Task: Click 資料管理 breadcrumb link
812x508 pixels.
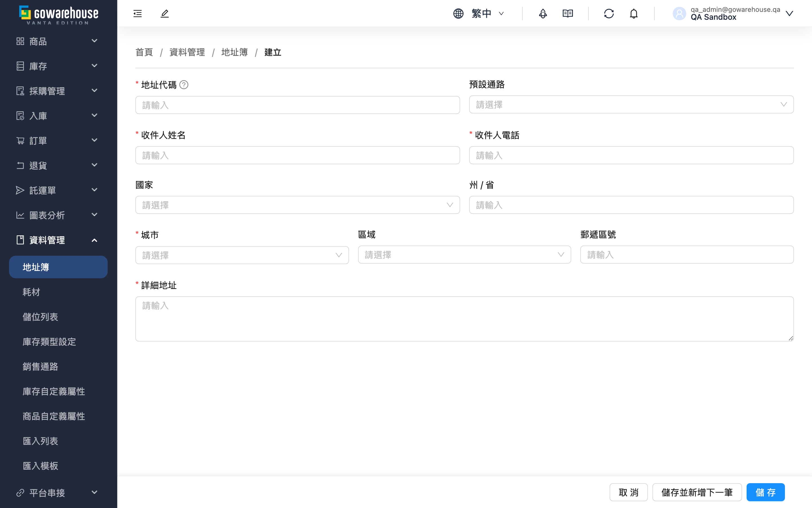Action: coord(187,52)
